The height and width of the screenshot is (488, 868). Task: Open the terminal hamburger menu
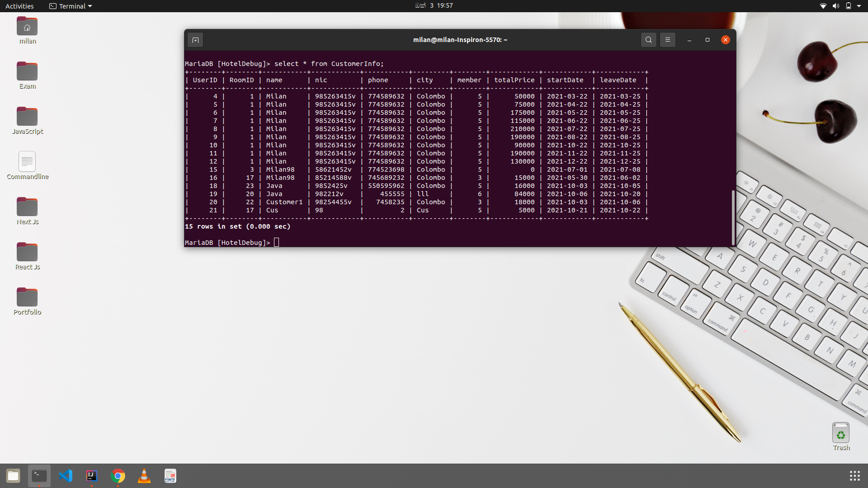tap(668, 39)
